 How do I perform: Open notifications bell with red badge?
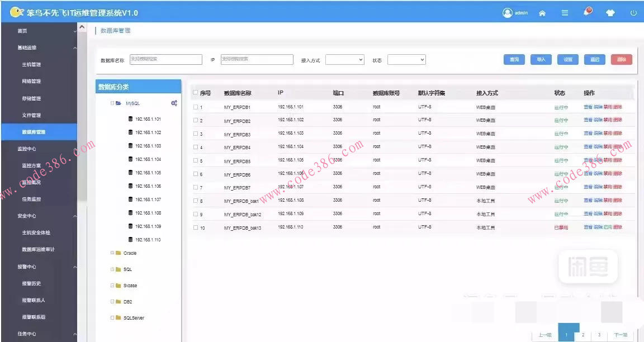coord(588,12)
